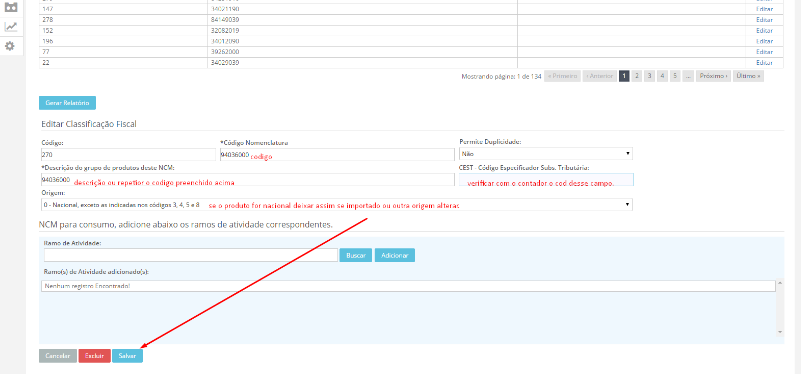This screenshot has height=374, width=801.
Task: Click 'Mostrando página: 1 de 134' text
Action: pyautogui.click(x=501, y=76)
